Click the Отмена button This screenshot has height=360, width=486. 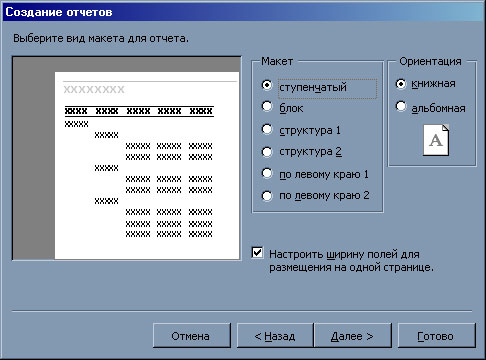(x=192, y=336)
